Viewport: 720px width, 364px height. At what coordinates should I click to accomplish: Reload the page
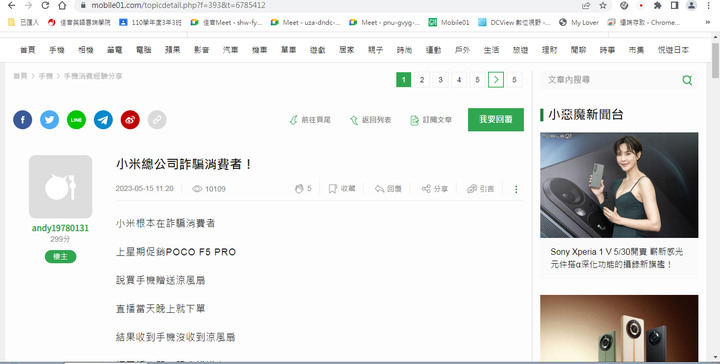[45, 6]
